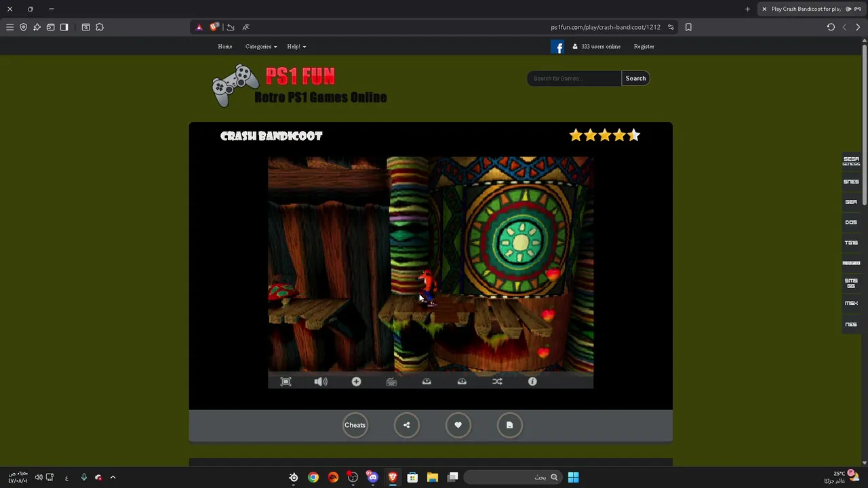This screenshot has width=868, height=488.
Task: Share the game via share button
Action: point(406,425)
